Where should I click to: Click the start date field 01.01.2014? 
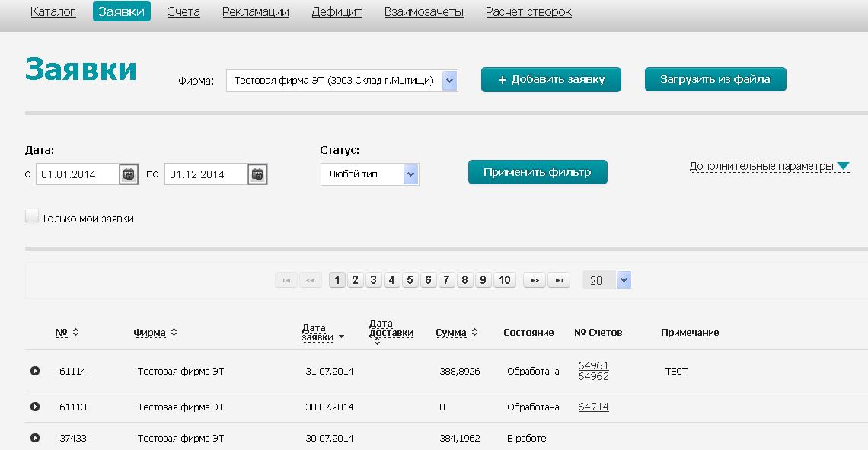click(78, 174)
